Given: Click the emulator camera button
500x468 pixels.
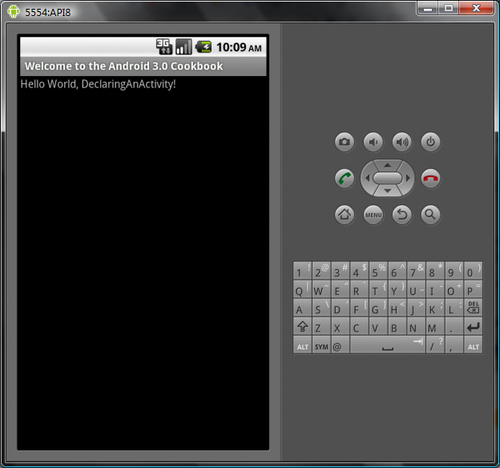Looking at the screenshot, I should point(344,142).
